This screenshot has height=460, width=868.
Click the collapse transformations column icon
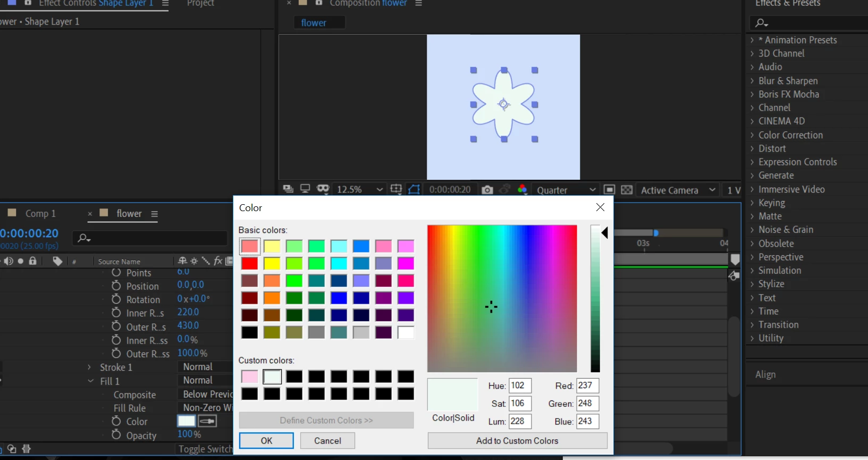click(x=194, y=261)
